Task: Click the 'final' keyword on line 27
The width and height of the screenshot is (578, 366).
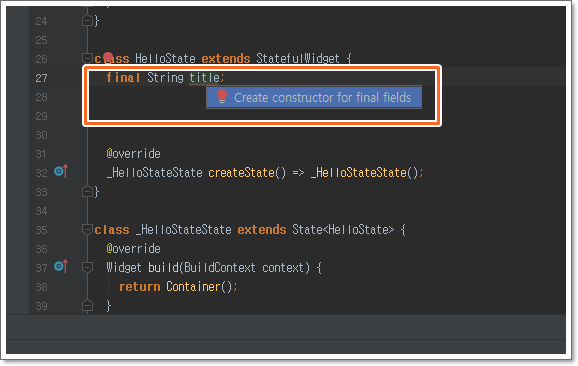Action: 123,78
